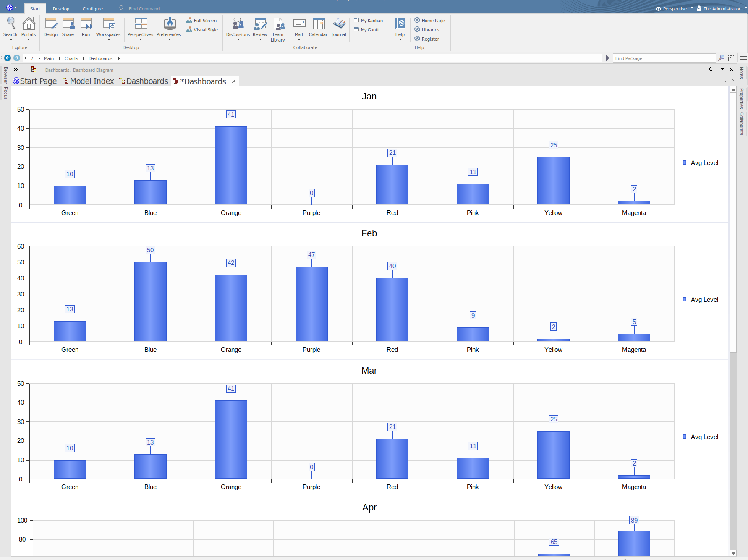Click the Blue bar in Feb chart
748x560 pixels.
point(150,302)
